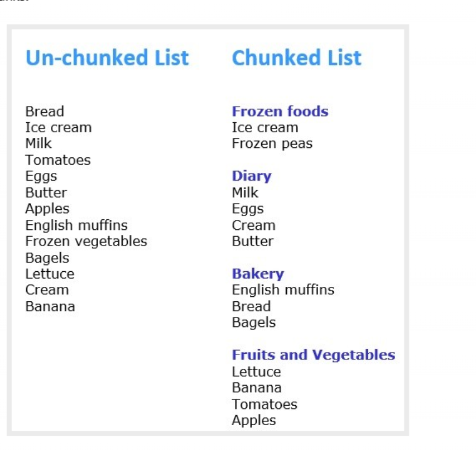Click "Eggs" under the Diary heading
Viewport: 476px width, 452px height.
coord(248,209)
